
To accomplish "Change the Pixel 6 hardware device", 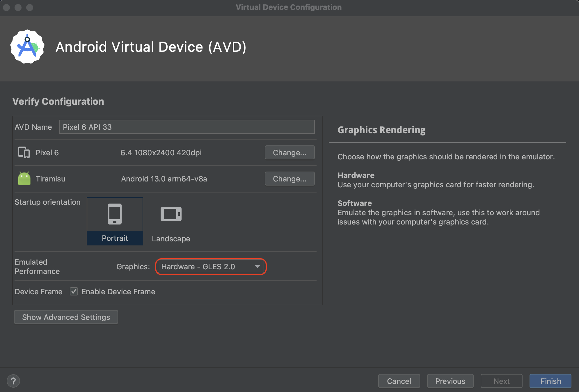I will [289, 152].
